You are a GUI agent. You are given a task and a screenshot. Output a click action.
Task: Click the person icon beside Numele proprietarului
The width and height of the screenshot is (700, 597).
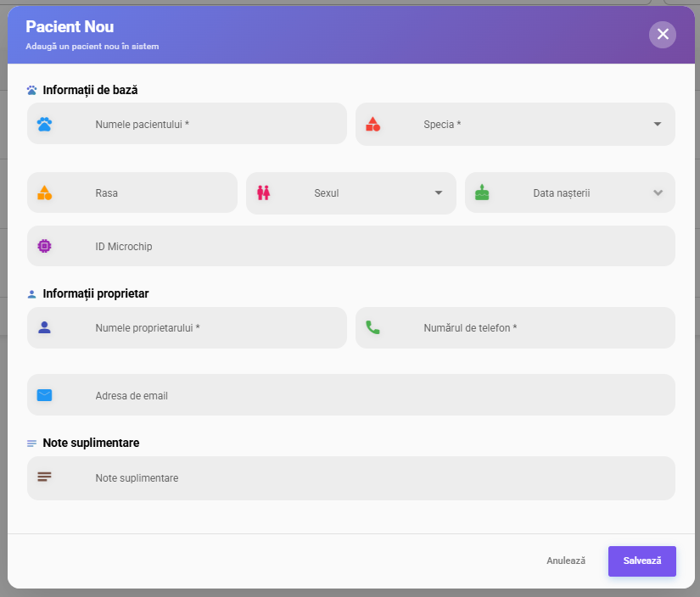[x=44, y=327]
